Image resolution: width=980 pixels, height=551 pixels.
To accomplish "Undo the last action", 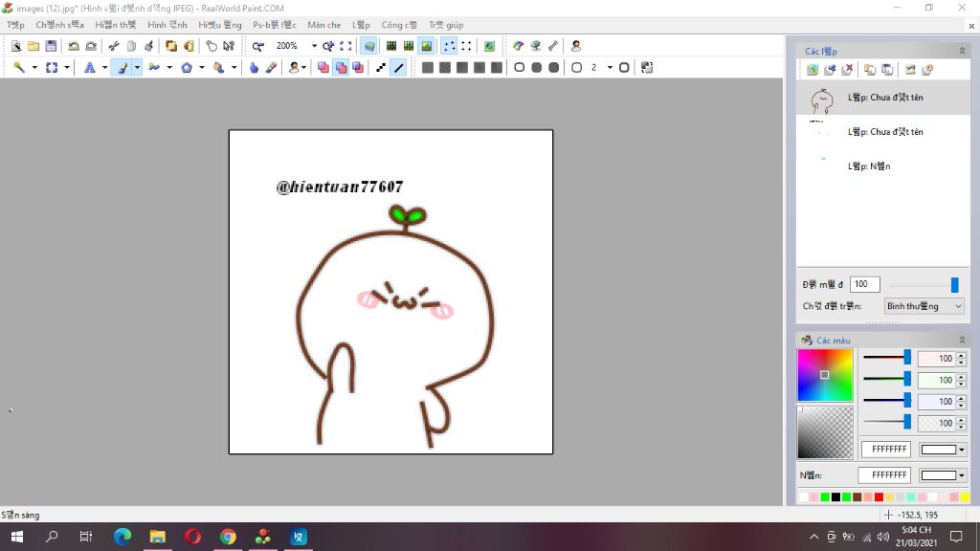I will [74, 46].
